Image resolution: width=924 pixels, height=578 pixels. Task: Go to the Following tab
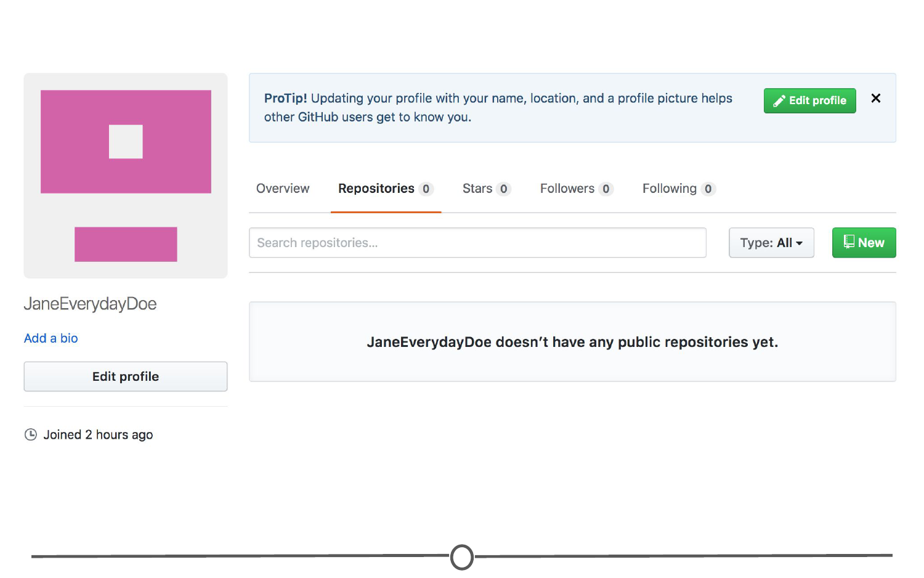point(670,189)
